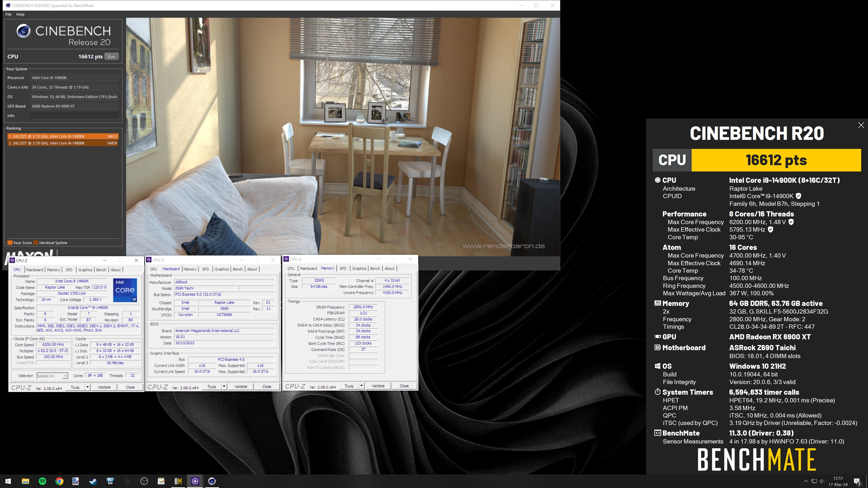Open the paint image editor taskbar icon
Image resolution: width=868 pixels, height=488 pixels.
point(76,481)
